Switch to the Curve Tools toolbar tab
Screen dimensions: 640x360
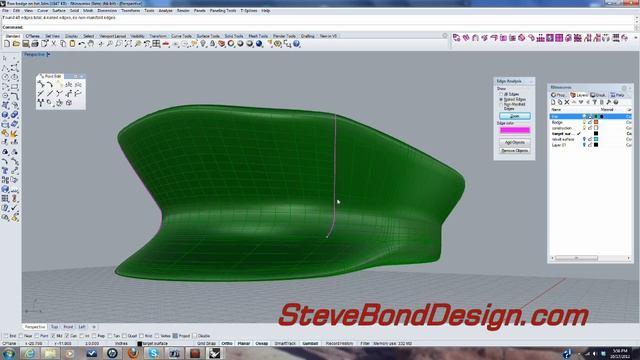[x=181, y=36]
